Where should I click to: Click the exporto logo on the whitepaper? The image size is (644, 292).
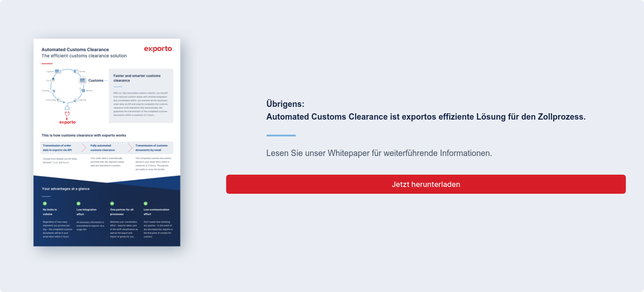pos(158,49)
